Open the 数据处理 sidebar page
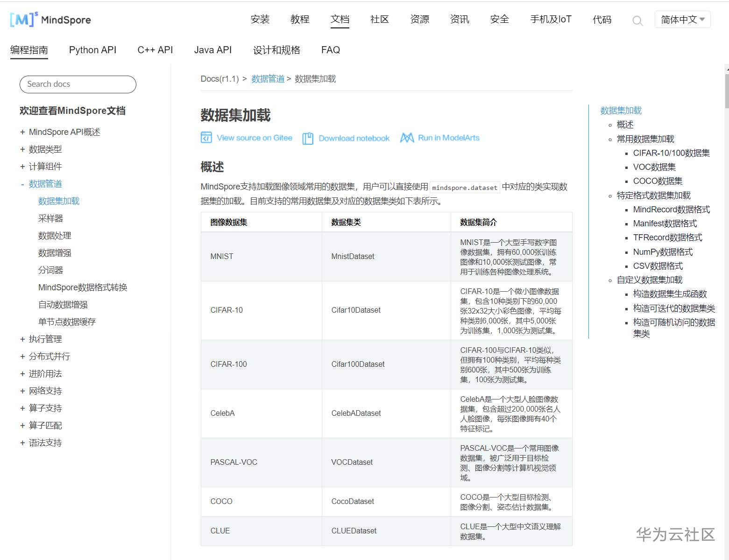729x560 pixels. click(x=55, y=236)
